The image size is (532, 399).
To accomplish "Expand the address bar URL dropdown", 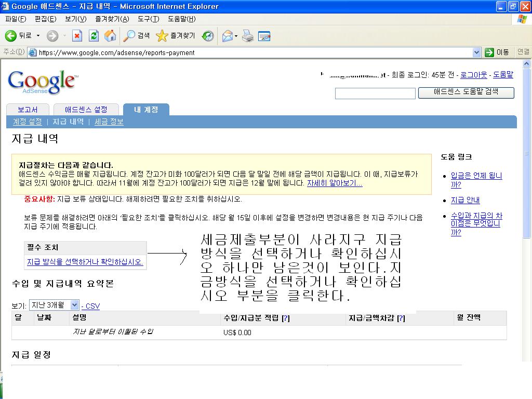I will click(477, 52).
